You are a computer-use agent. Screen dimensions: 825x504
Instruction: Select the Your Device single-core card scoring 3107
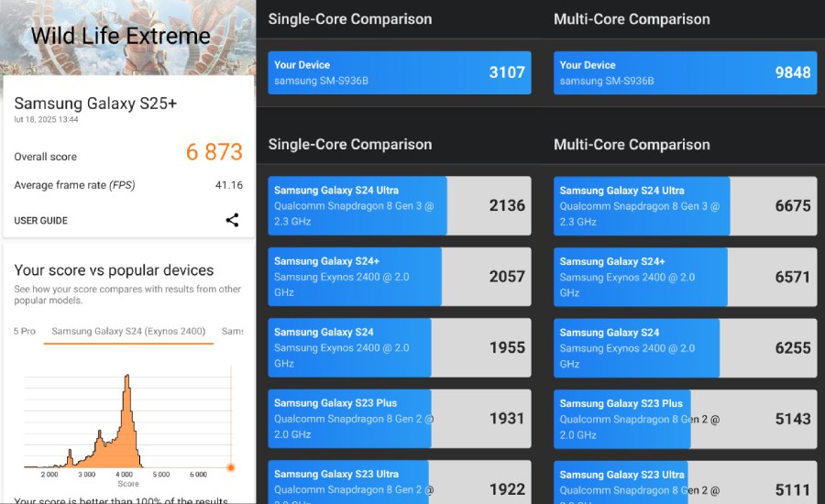tap(399, 72)
